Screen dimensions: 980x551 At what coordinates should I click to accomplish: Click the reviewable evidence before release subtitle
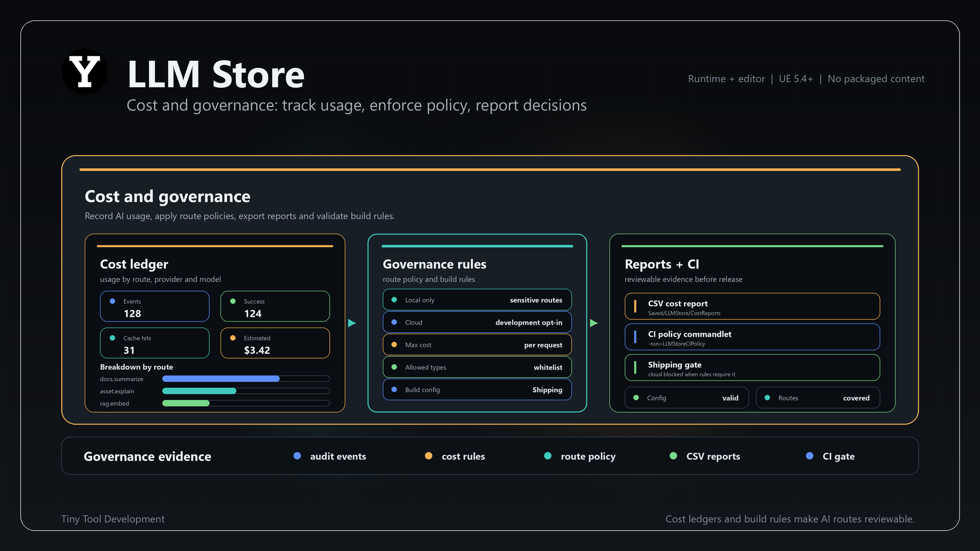(x=683, y=279)
